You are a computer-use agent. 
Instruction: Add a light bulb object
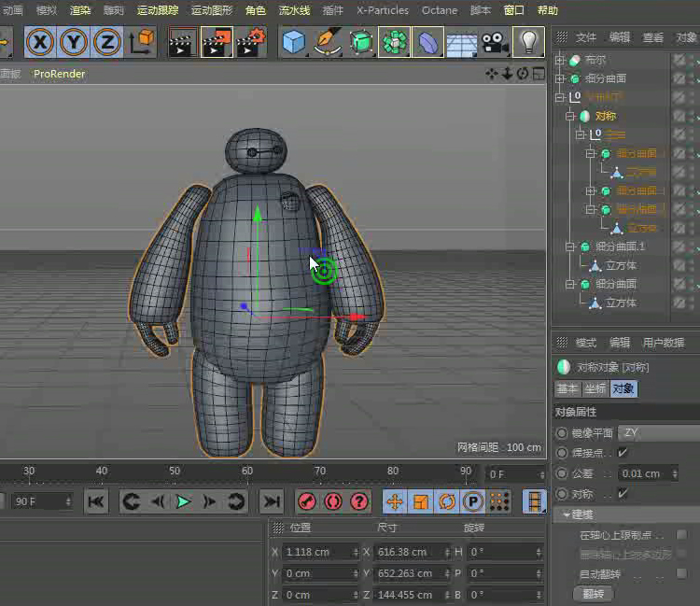pos(528,42)
